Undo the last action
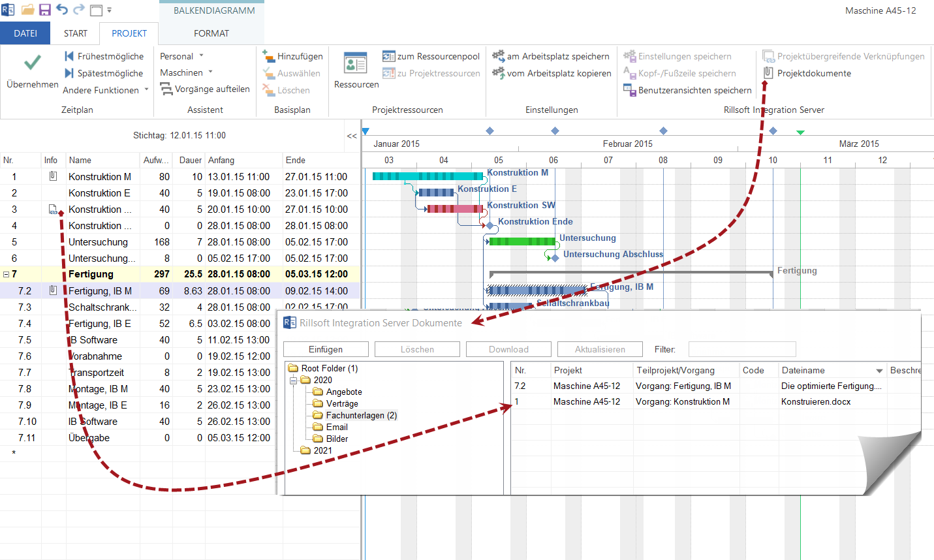The image size is (934, 560). tap(62, 10)
